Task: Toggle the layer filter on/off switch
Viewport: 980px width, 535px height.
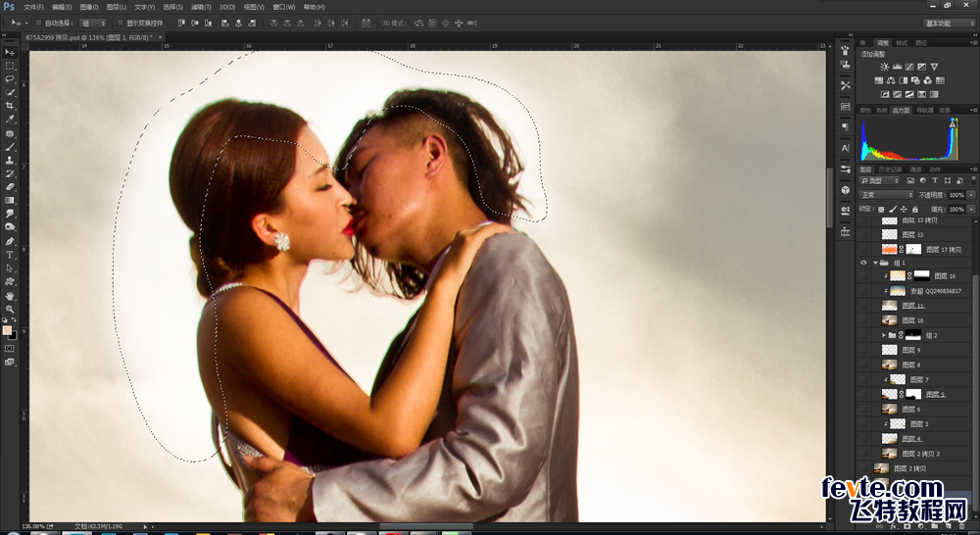Action: [972, 180]
